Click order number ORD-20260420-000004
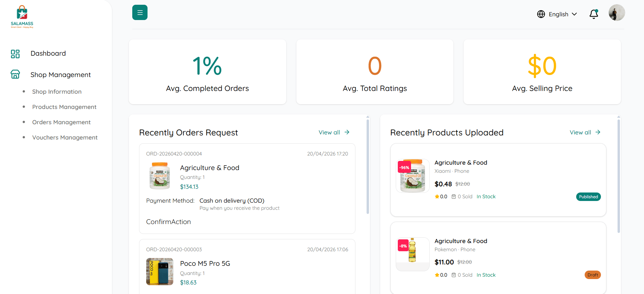 [174, 154]
